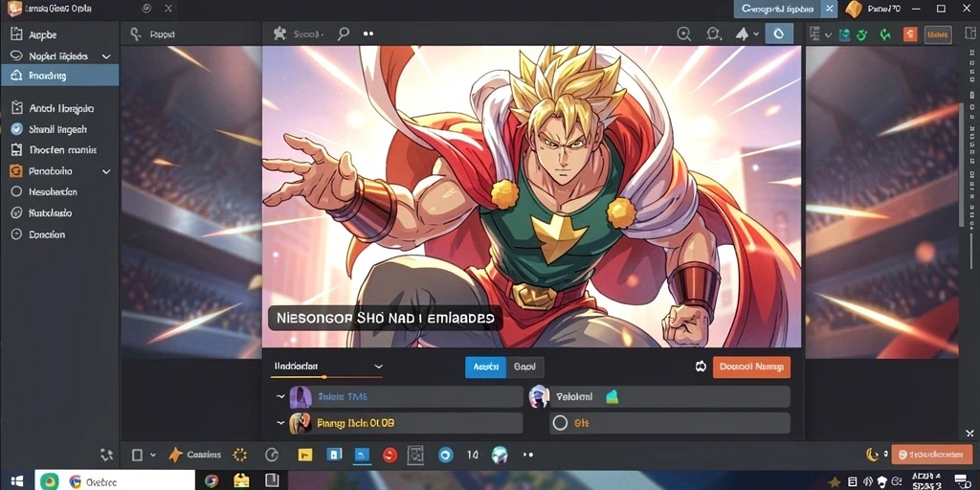Screen dimensions: 980x490
Task: Click the orange download button
Action: [751, 367]
